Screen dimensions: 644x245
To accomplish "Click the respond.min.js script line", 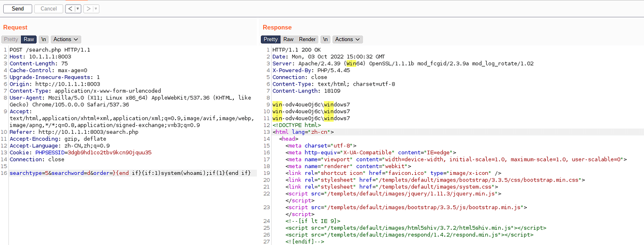I will (409, 235).
